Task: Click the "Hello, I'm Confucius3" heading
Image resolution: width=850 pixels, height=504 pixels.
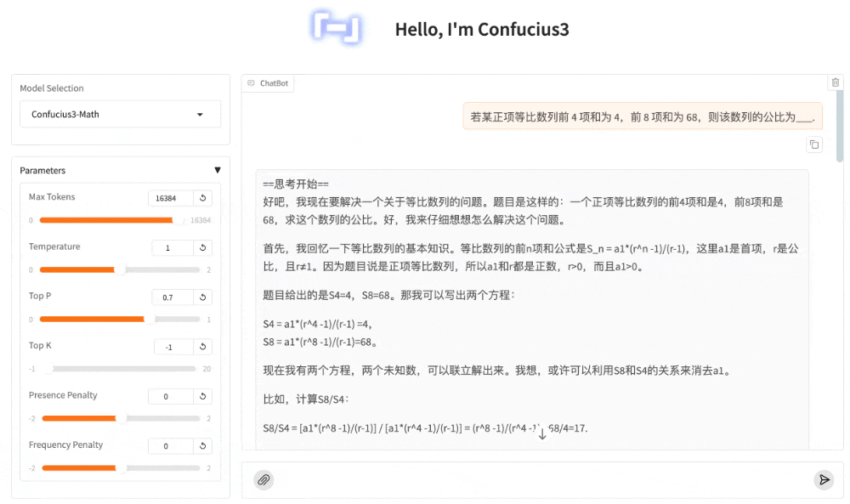Action: click(482, 29)
